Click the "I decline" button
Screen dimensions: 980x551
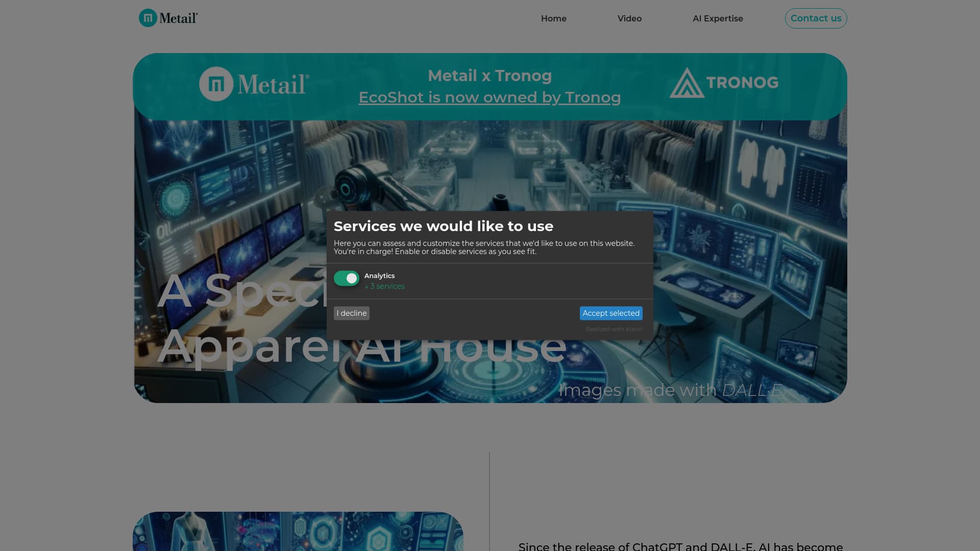[351, 313]
